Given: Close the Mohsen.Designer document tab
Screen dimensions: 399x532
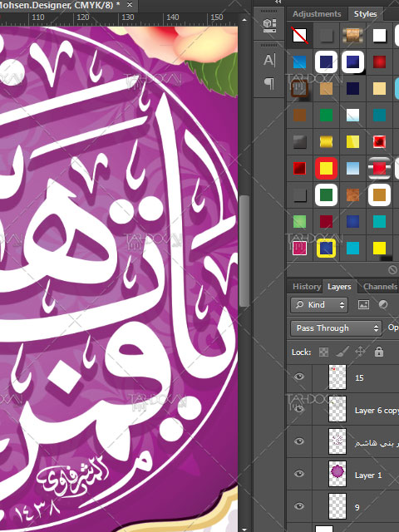Looking at the screenshot, I should click(x=130, y=5).
